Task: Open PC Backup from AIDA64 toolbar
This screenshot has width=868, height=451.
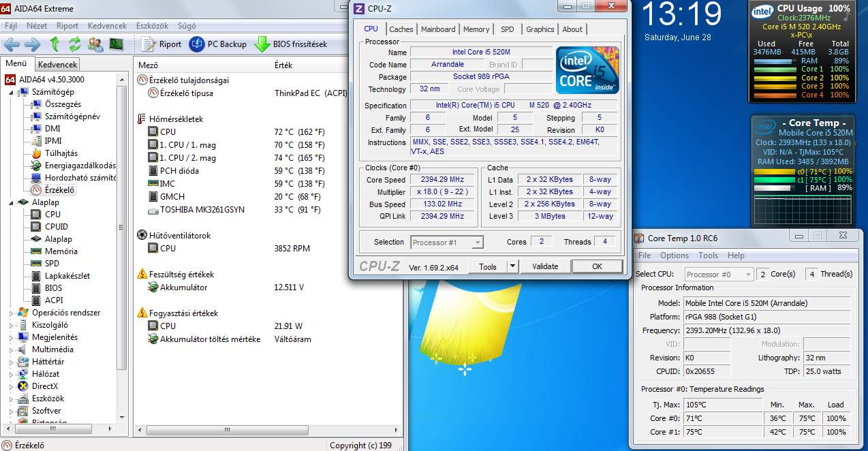Action: point(218,44)
